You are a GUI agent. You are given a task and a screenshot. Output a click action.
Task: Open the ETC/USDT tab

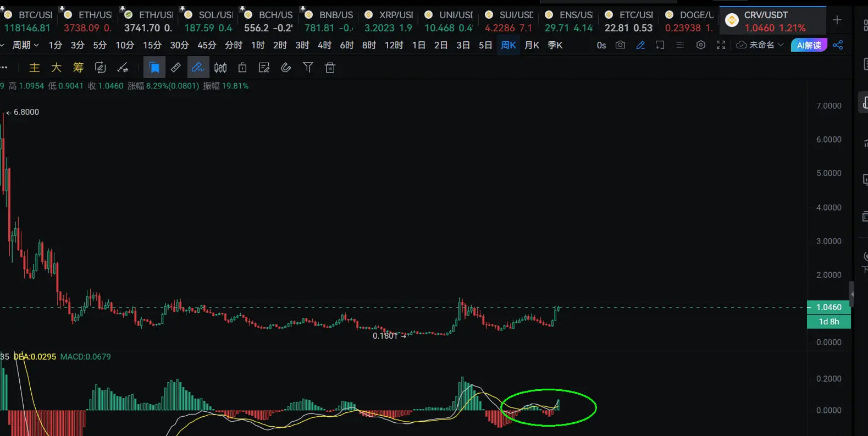[x=629, y=21]
